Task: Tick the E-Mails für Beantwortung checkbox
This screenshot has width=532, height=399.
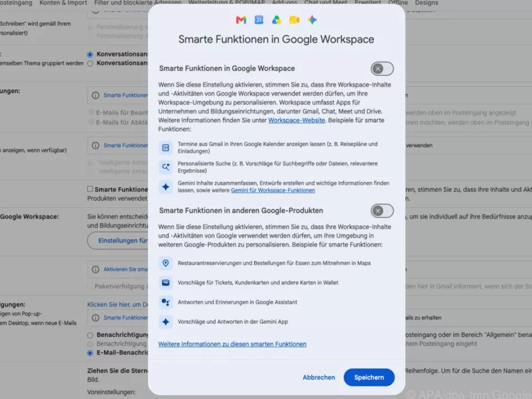Action: coord(91,112)
